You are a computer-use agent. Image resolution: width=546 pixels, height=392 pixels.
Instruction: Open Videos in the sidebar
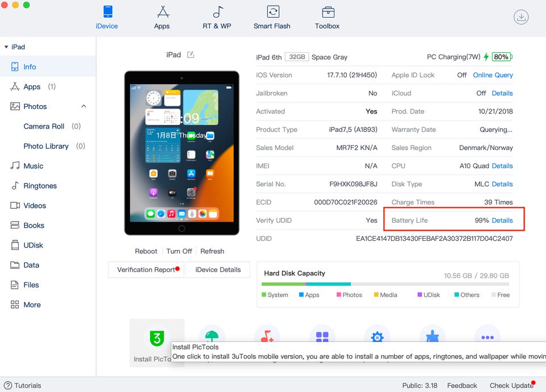pyautogui.click(x=48, y=206)
